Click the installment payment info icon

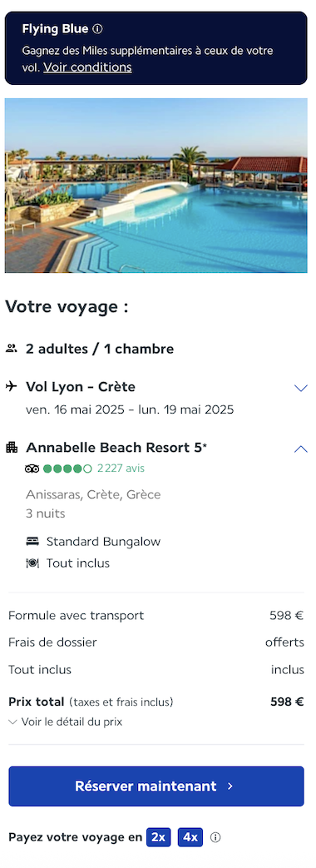(x=216, y=837)
